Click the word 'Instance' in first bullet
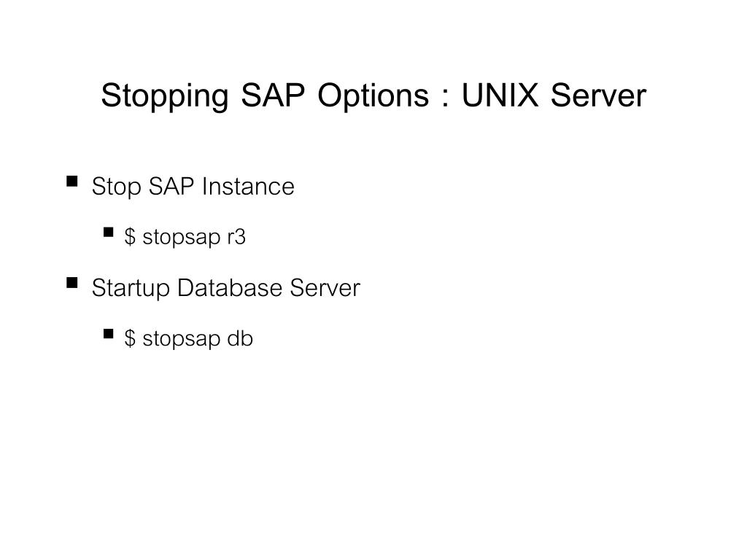Screen dimensions: 747x560 [x=248, y=186]
